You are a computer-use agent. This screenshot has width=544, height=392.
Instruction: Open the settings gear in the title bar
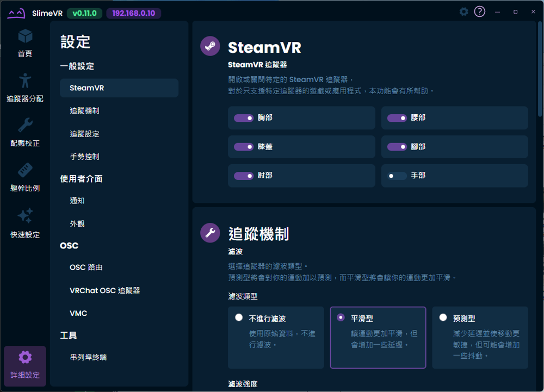pyautogui.click(x=463, y=11)
